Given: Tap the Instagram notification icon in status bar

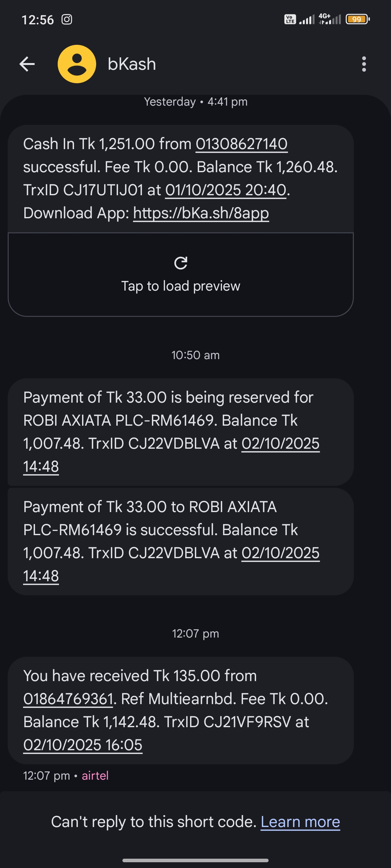Looking at the screenshot, I should (x=67, y=20).
